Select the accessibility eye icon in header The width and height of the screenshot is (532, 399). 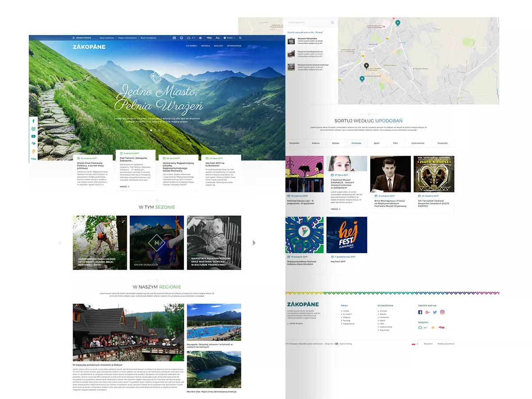201,38
